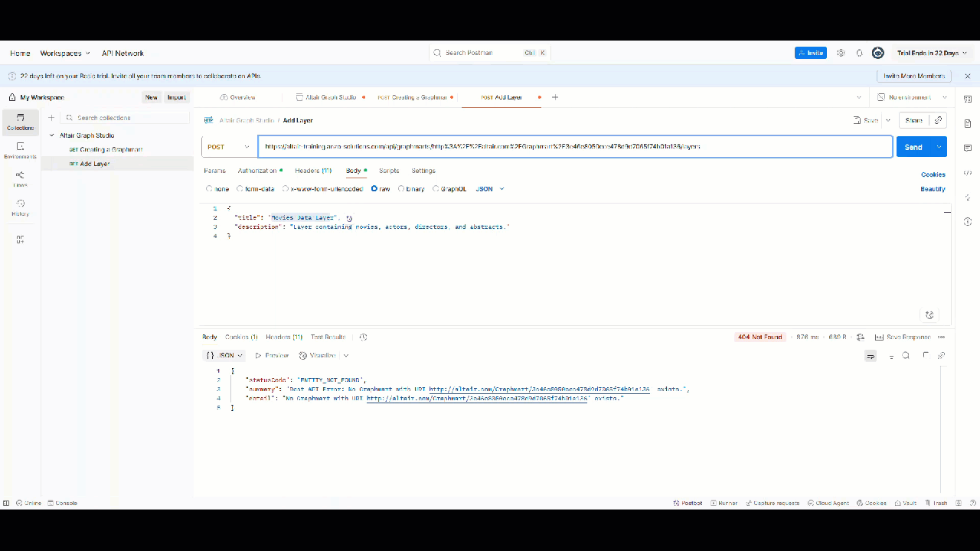Open the Flows sidebar panel
The height and width of the screenshot is (551, 980).
coord(21,179)
